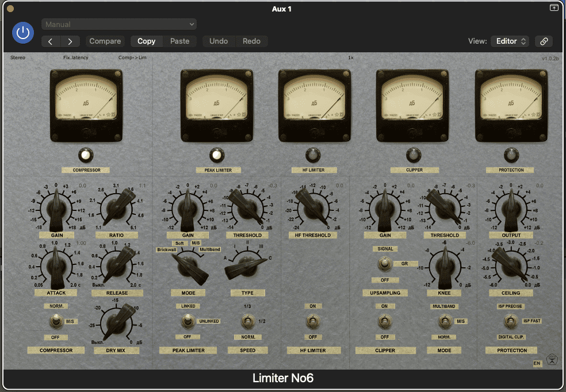Screen dimensions: 566x392
Task: Click the Redo button
Action: point(251,41)
